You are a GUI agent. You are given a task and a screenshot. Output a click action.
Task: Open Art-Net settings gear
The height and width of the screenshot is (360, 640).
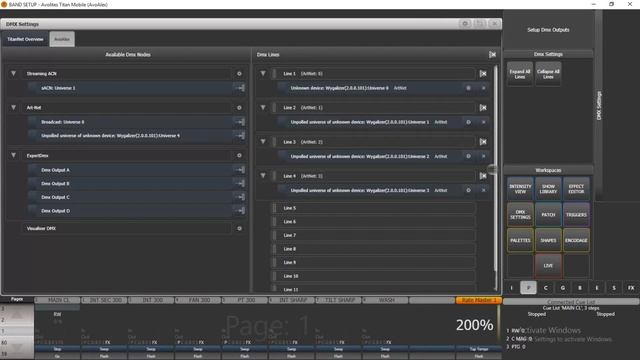pyautogui.click(x=239, y=108)
